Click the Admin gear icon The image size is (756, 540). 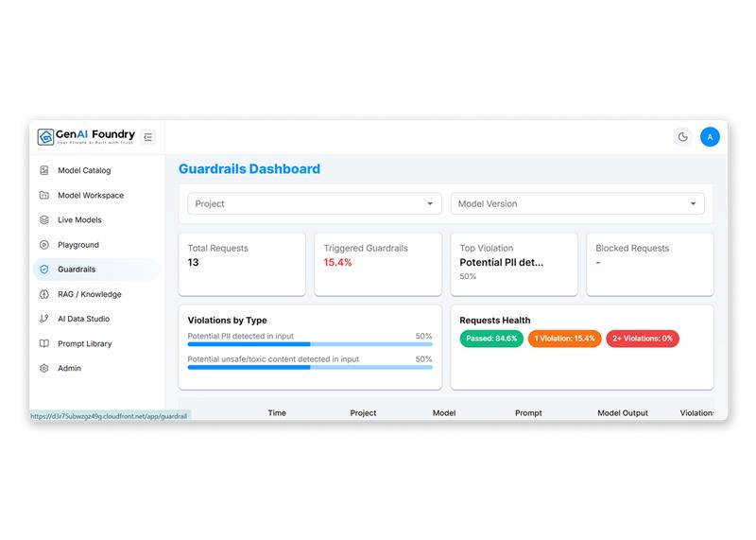point(44,368)
